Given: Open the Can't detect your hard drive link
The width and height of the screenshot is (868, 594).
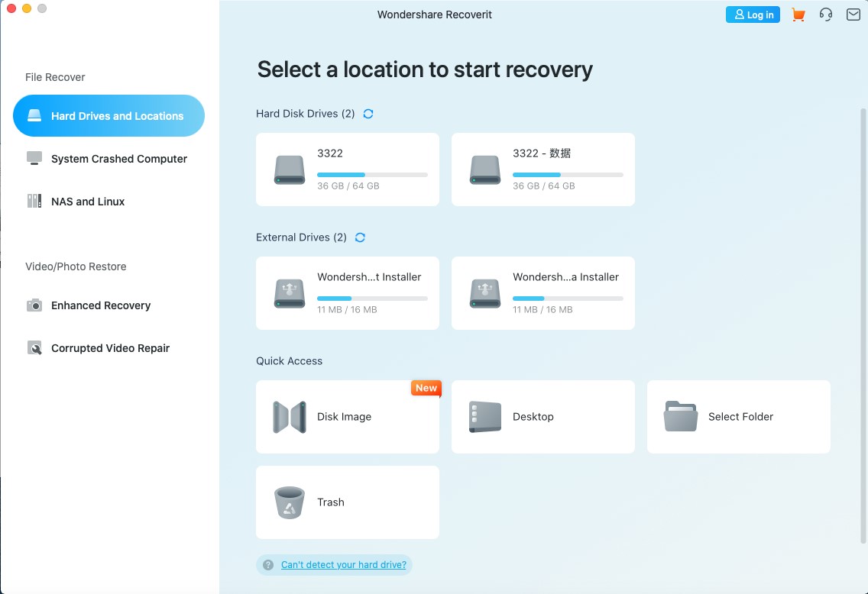Looking at the screenshot, I should click(x=344, y=565).
